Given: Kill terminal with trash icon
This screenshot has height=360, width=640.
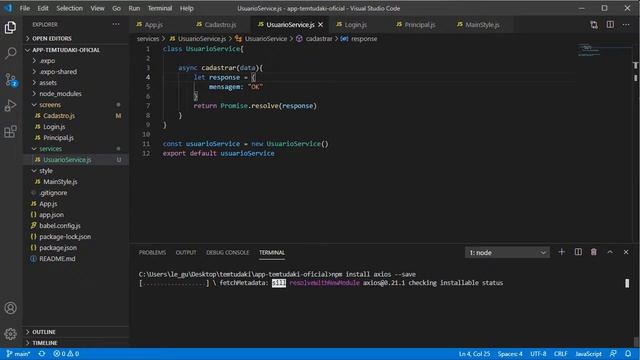Looking at the screenshot, I should [594, 252].
